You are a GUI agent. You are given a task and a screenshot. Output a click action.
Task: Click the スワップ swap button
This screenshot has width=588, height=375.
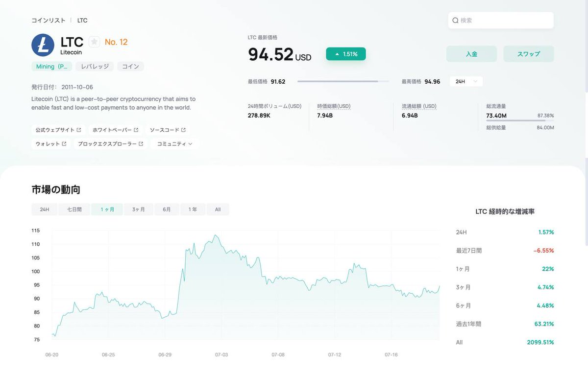[528, 54]
